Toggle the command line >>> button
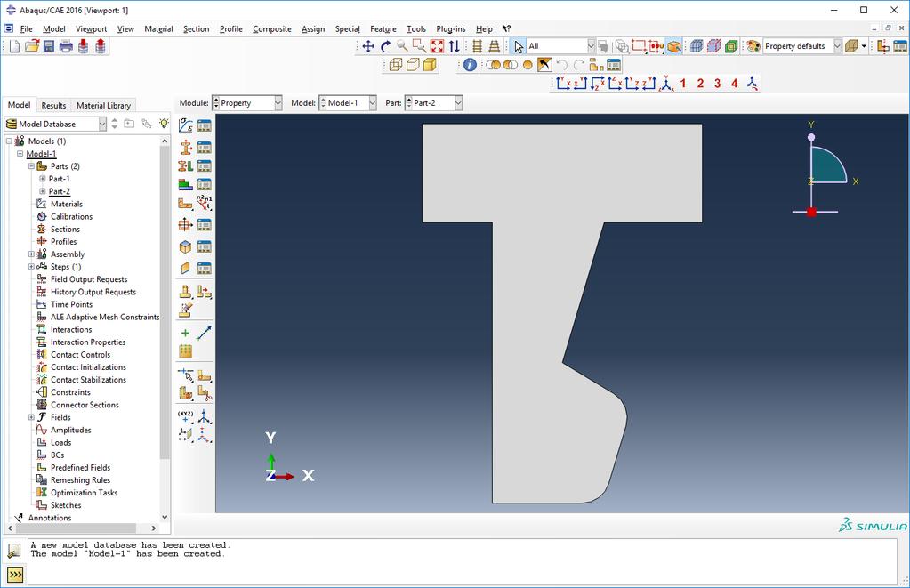Screen dimensions: 910x588 (14, 575)
